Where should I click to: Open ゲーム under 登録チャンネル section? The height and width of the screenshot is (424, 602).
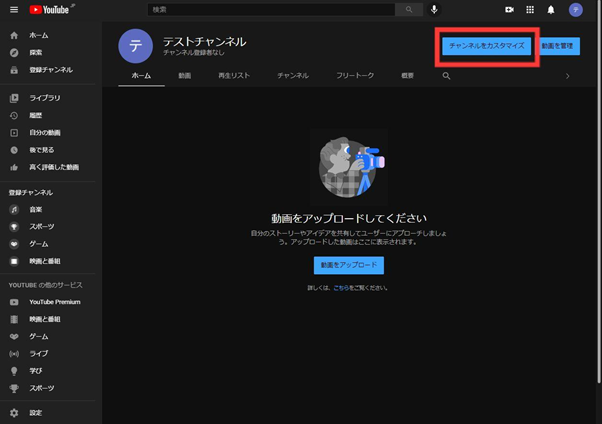coord(48,244)
